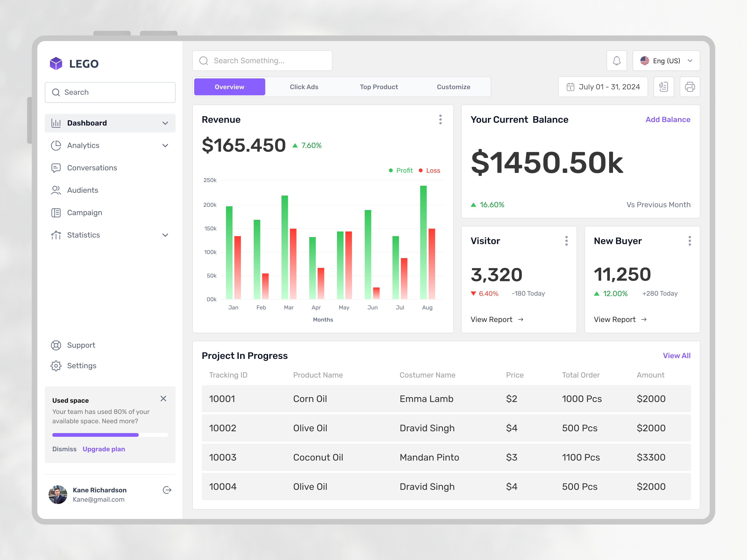This screenshot has width=747, height=560.
Task: Open Visitor card three-dot menu
Action: pos(566,241)
